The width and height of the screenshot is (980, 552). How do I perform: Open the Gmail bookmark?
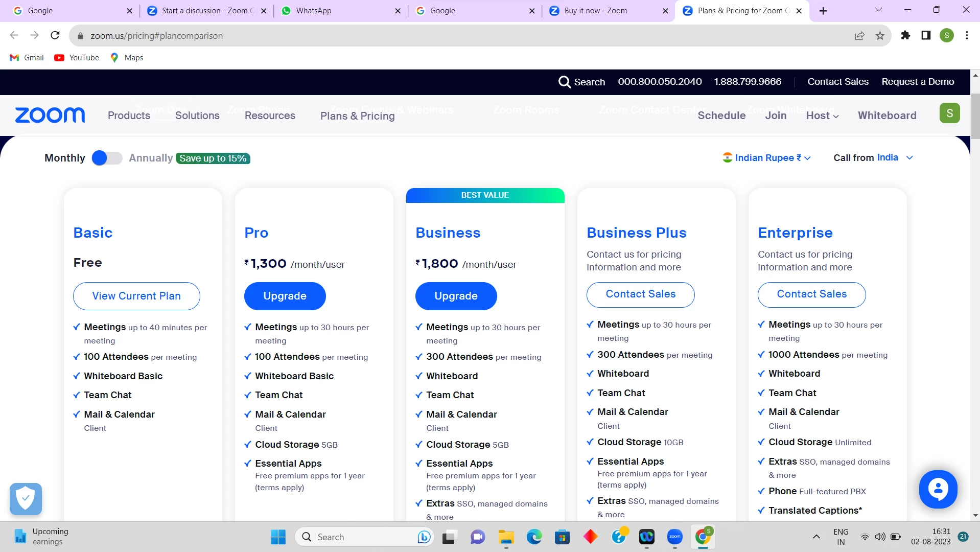[x=27, y=58]
